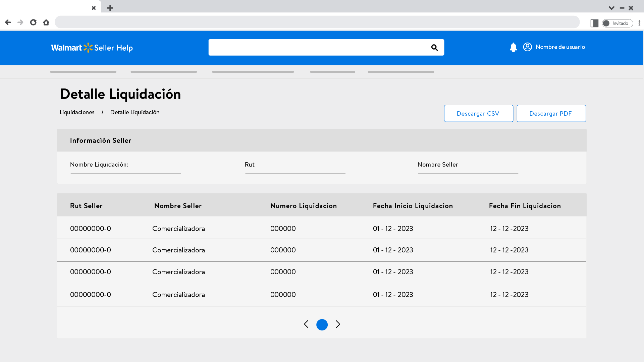The height and width of the screenshot is (362, 644).
Task: Toggle the browser side panel icon
Action: pyautogui.click(x=594, y=23)
